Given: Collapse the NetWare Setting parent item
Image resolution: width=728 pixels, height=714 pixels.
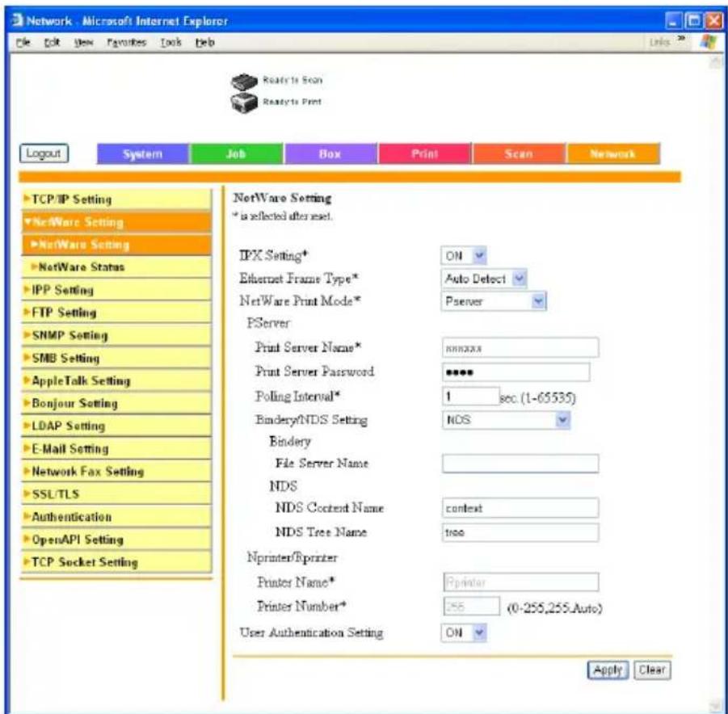Looking at the screenshot, I should [116, 222].
